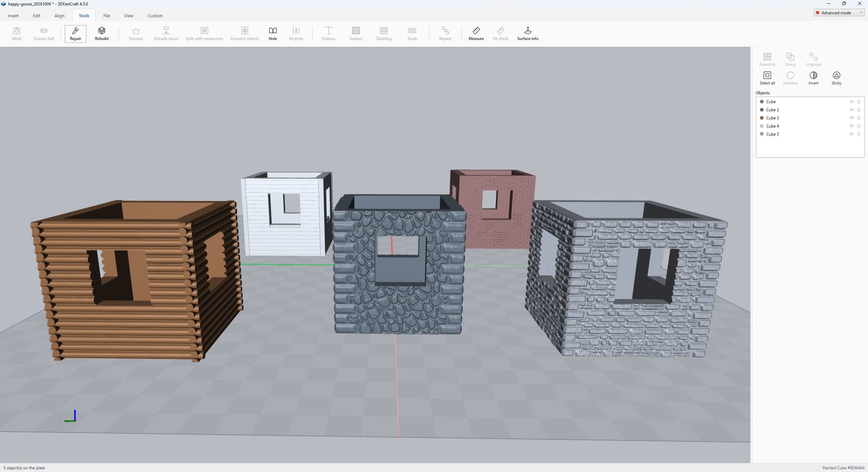Open the Custom tab
The width and height of the screenshot is (868, 472).
click(155, 16)
